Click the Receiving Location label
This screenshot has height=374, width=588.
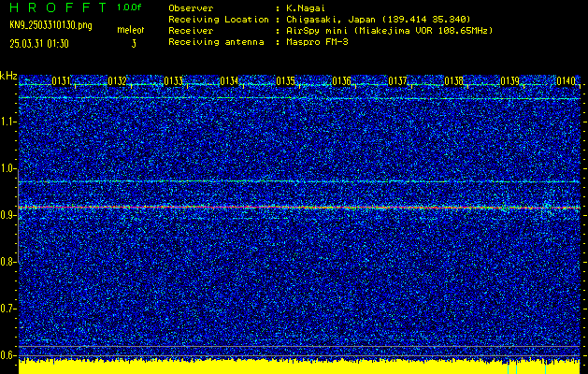pyautogui.click(x=219, y=20)
